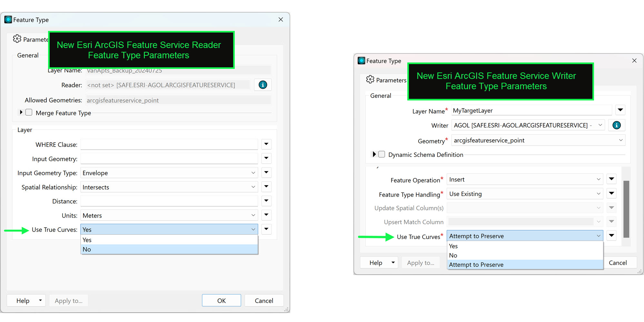Click Apply to... in the left dialog
The width and height of the screenshot is (644, 322).
pos(69,300)
